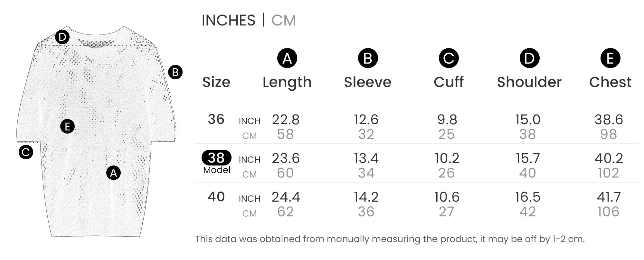Click the C icon above Cuff column
Viewport: 644px width, 260px height.
coord(449,58)
